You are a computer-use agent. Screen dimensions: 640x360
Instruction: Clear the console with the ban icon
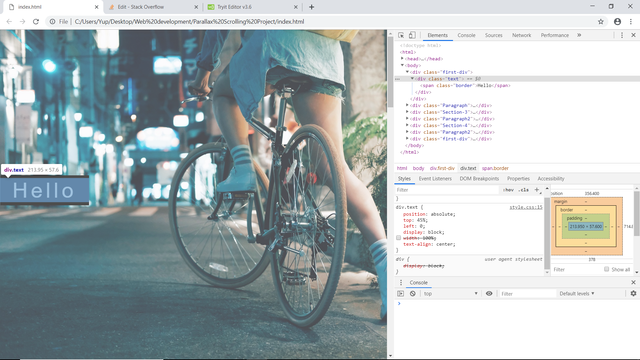(413, 293)
